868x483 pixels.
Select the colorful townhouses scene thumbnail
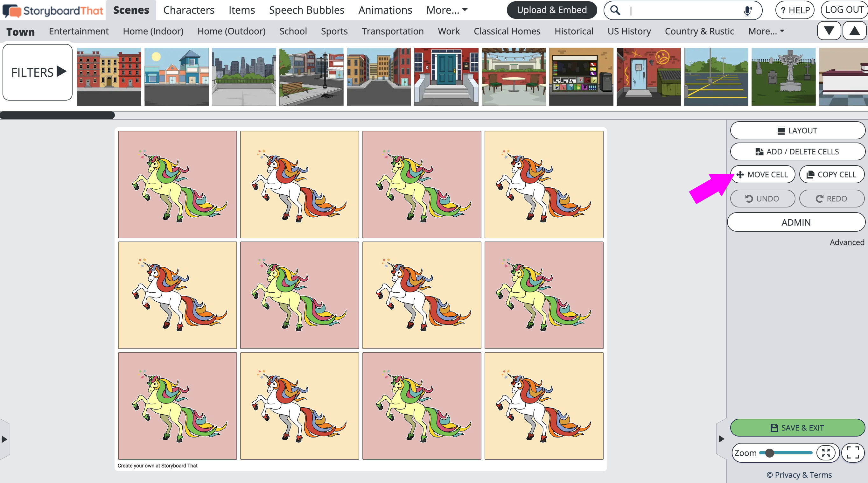109,76
